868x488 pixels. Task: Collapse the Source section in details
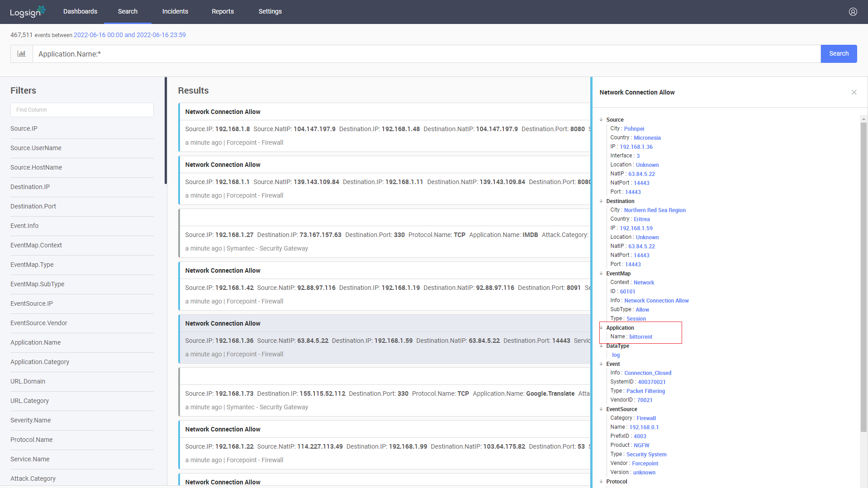tap(601, 120)
